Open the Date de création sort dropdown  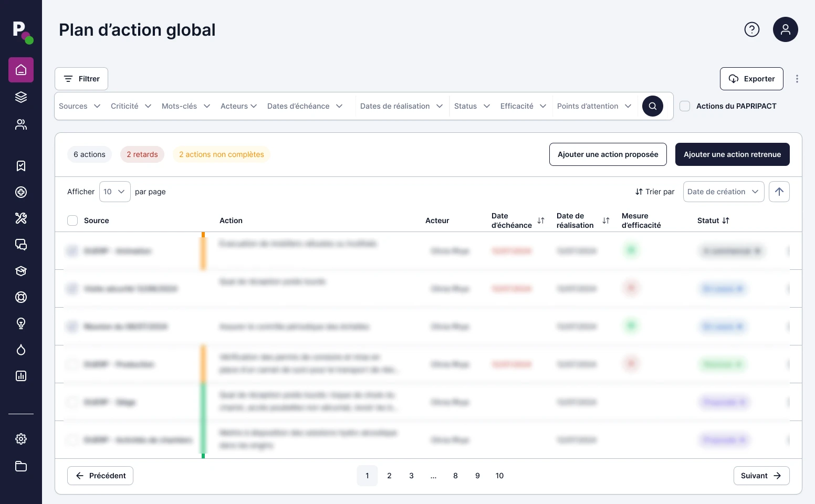pos(723,192)
